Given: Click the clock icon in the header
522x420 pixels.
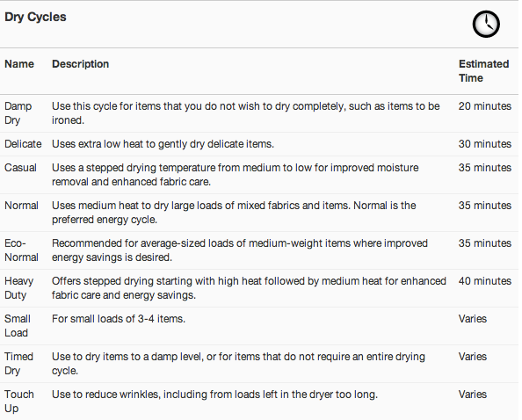Looking at the screenshot, I should click(x=486, y=24).
